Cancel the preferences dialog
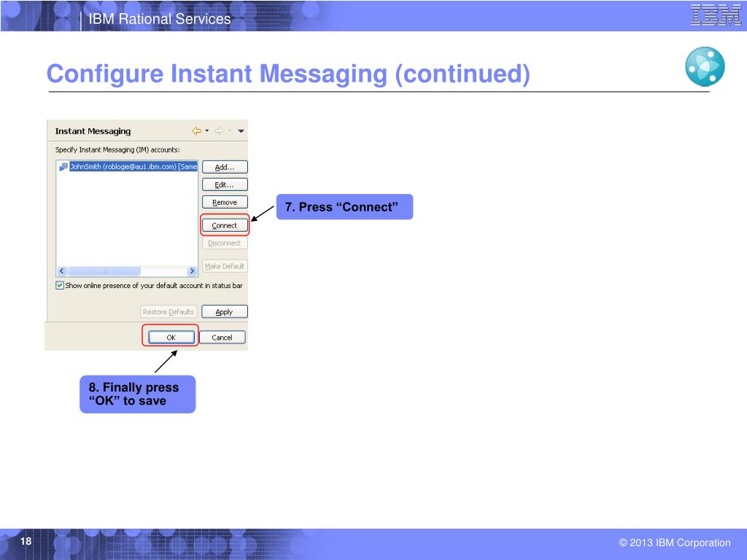Image resolution: width=747 pixels, height=560 pixels. click(x=222, y=337)
